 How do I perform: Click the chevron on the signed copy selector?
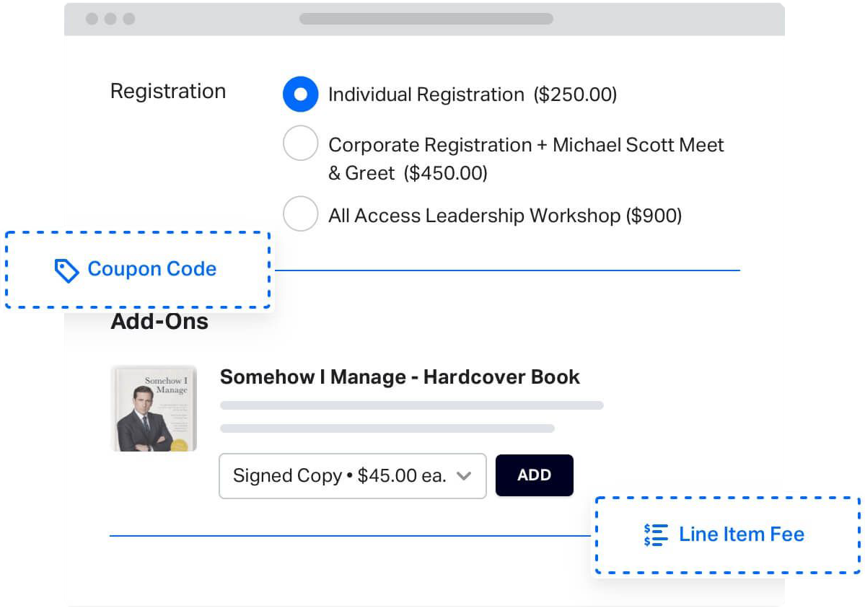[464, 476]
